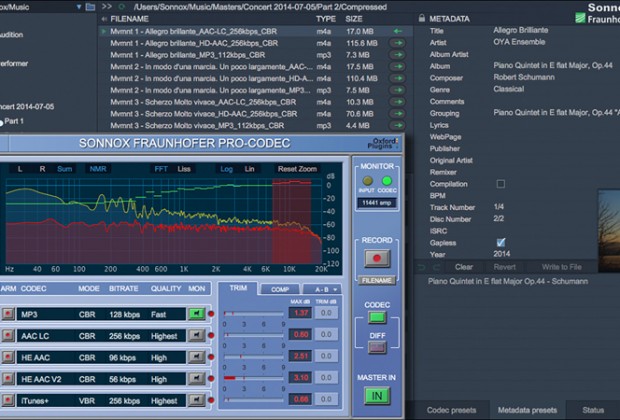Click the refresh icon next to the path
Viewport: 620px width, 420px height.
point(121,7)
